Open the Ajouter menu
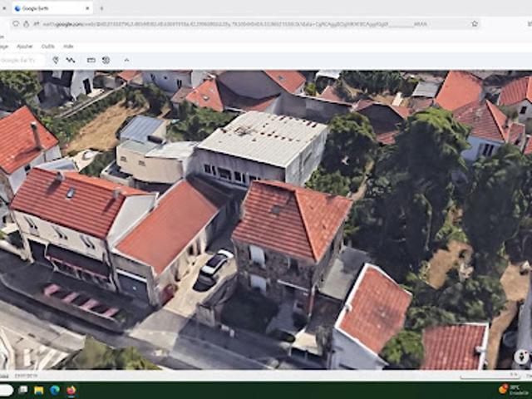The height and width of the screenshot is (399, 532). click(x=25, y=47)
